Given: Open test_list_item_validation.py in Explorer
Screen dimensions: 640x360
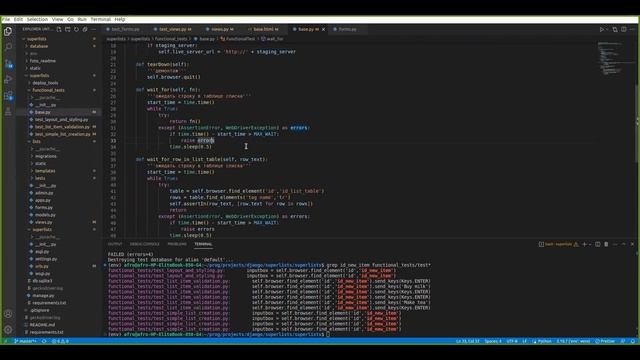Looking at the screenshot, I should click(62, 127).
